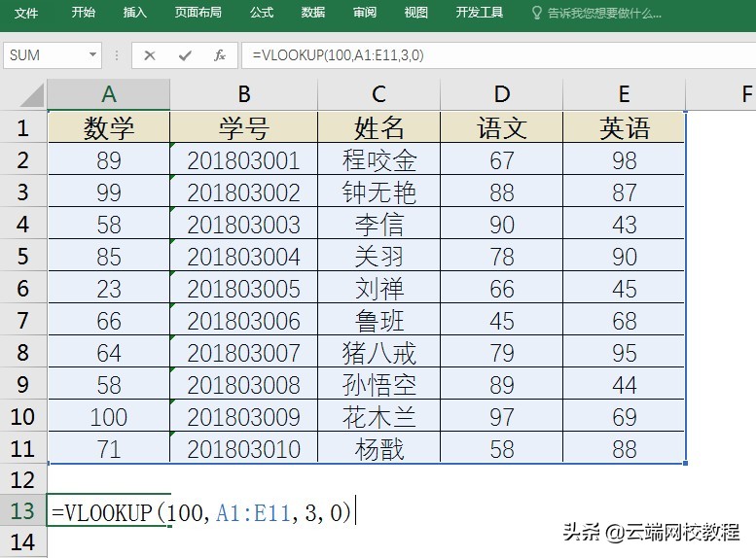The height and width of the screenshot is (558, 756).
Task: Click cell containing 201803010
Action: (x=244, y=448)
